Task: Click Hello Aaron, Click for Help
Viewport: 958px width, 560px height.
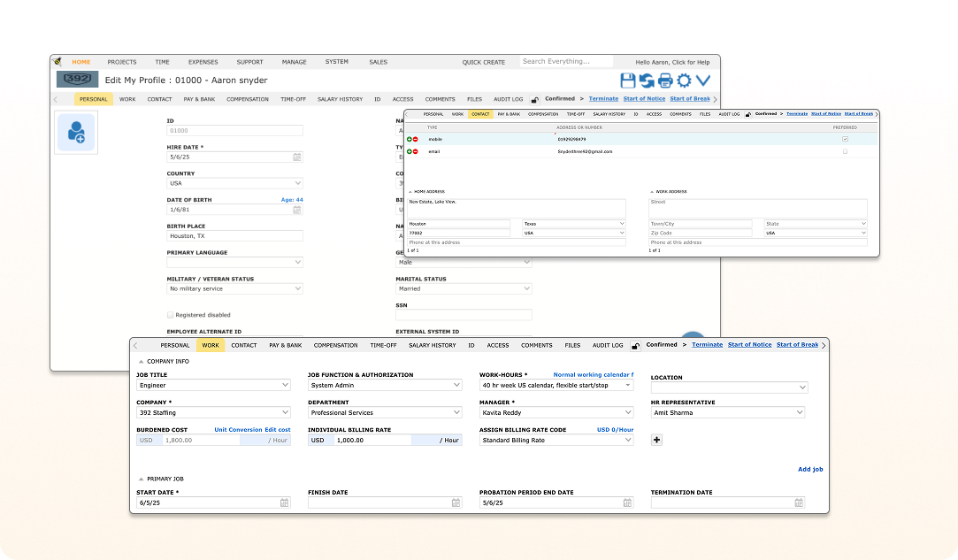Action: (672, 62)
